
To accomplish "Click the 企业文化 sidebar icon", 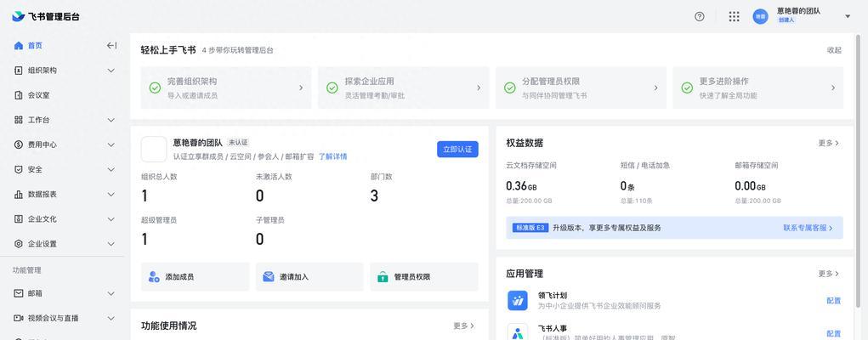I will coord(18,218).
